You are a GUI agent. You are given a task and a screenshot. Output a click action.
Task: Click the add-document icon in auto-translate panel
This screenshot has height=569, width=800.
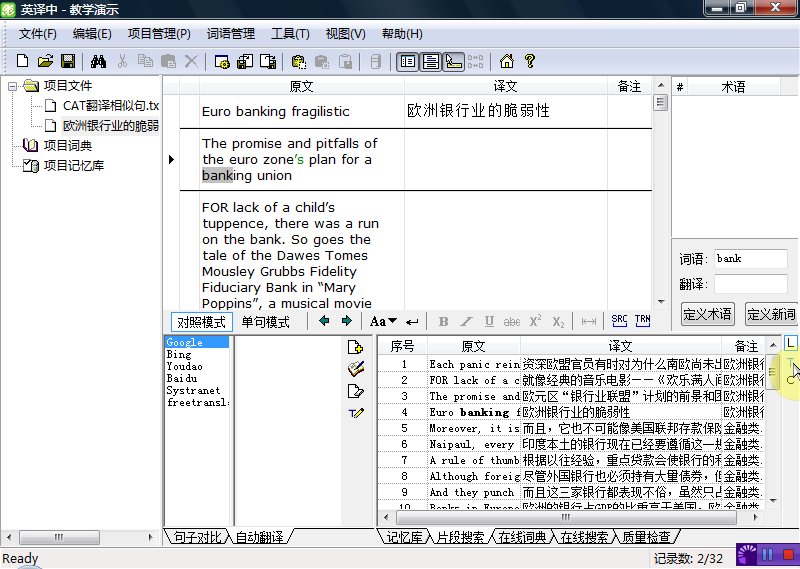355,347
